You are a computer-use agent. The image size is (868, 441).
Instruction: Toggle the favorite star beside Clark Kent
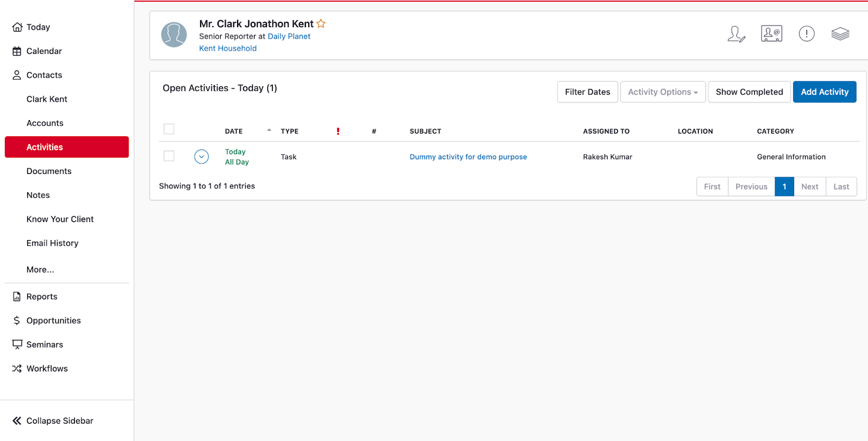pos(321,24)
